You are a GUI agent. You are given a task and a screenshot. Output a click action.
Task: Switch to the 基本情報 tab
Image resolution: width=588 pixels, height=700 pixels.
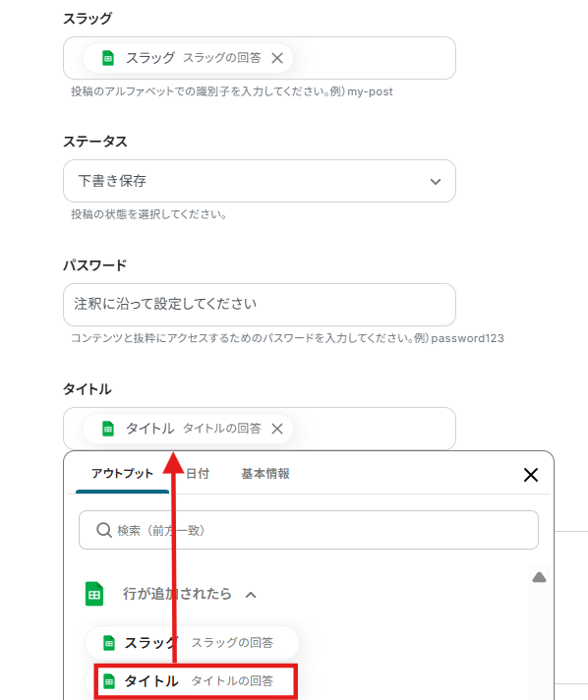click(265, 474)
